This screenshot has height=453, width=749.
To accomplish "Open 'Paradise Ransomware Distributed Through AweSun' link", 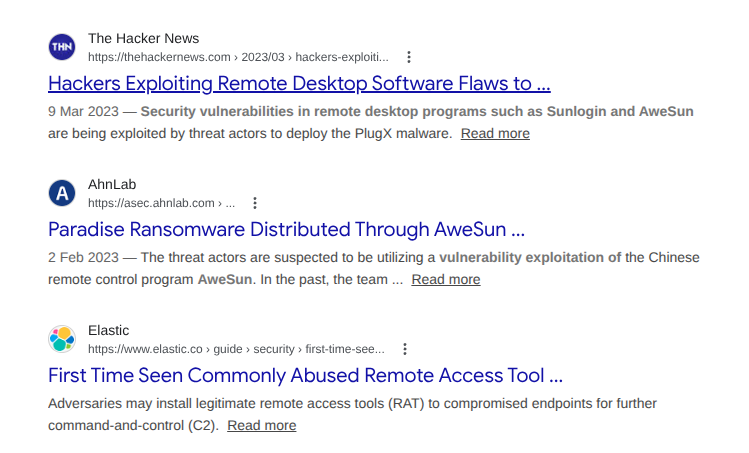I will pos(286,229).
